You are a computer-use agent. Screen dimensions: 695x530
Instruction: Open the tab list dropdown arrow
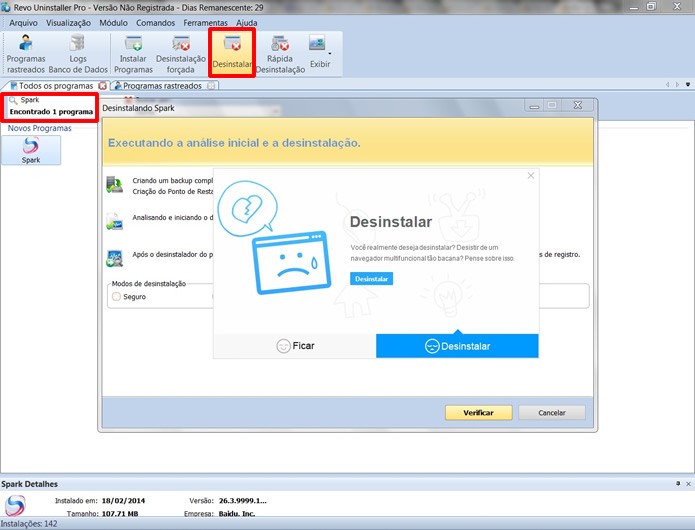coord(688,84)
